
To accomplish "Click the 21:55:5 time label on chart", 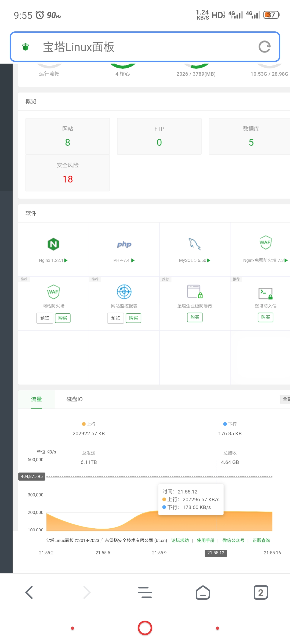I will (x=103, y=553).
